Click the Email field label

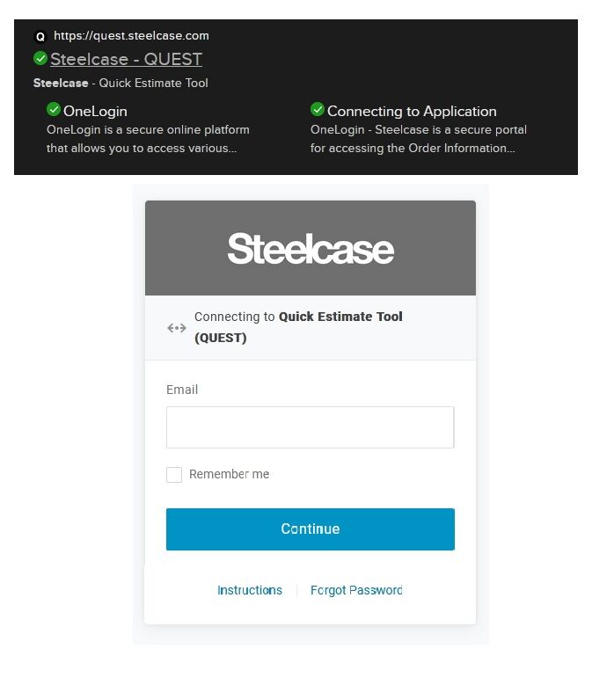[x=182, y=390]
